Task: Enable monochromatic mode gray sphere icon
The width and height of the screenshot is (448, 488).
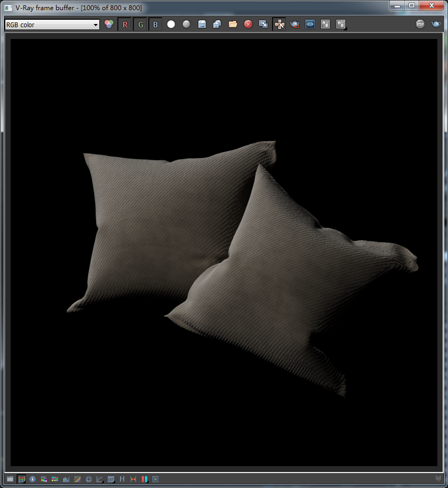Action: 186,24
